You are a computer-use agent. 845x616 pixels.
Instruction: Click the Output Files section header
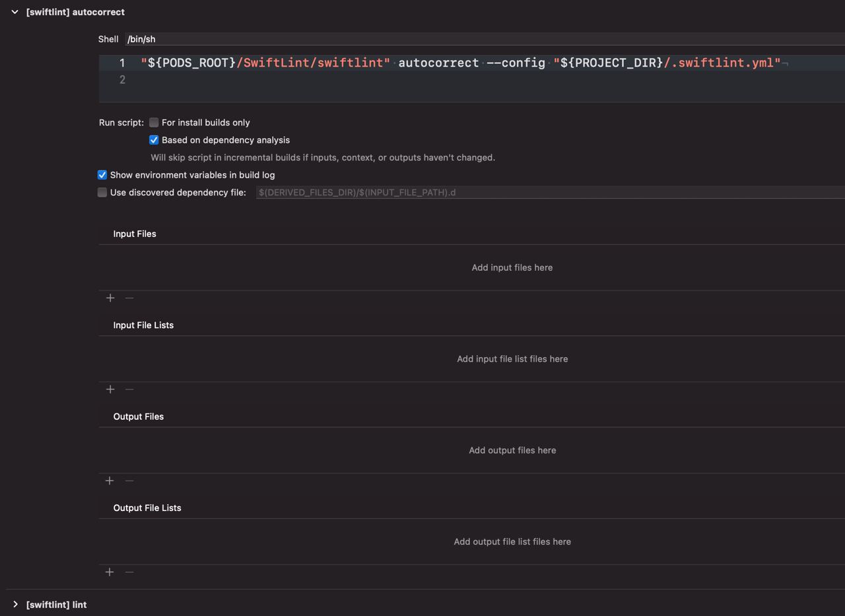click(x=139, y=416)
